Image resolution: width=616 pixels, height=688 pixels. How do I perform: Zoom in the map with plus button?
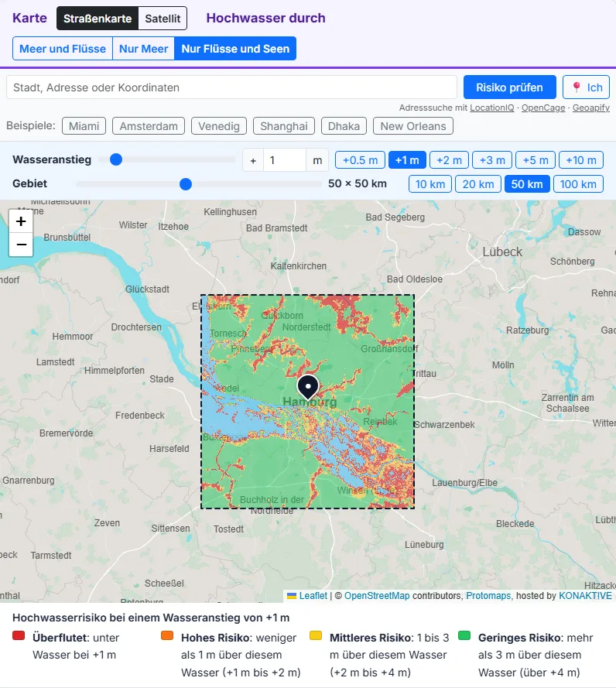tap(21, 221)
